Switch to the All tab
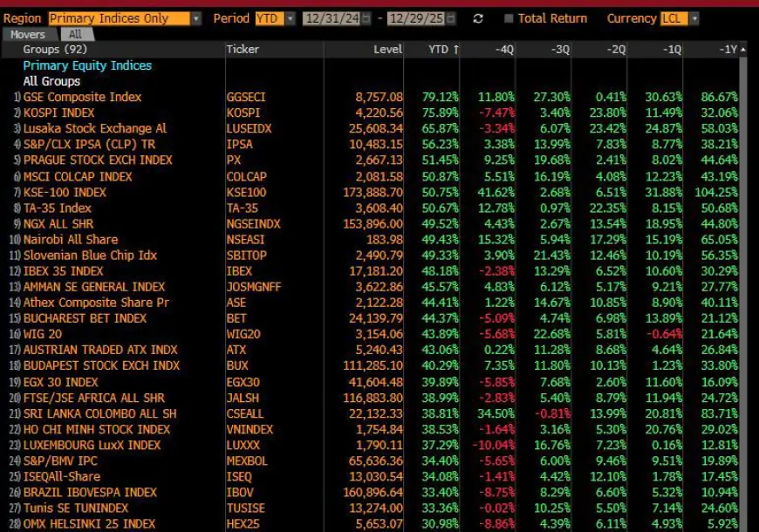 75,34
